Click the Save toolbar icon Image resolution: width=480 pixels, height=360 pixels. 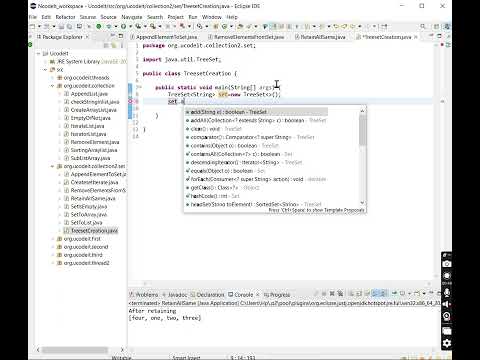(x=61, y=26)
